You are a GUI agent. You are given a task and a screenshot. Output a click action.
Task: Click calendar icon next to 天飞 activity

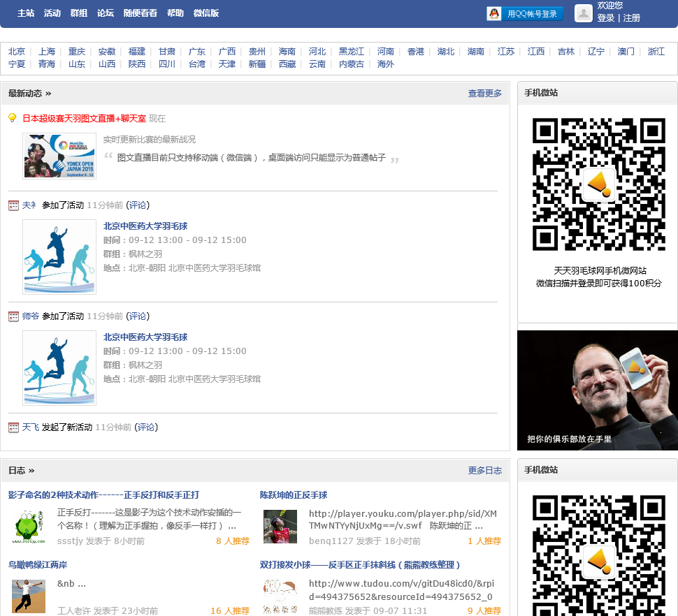pos(13,427)
